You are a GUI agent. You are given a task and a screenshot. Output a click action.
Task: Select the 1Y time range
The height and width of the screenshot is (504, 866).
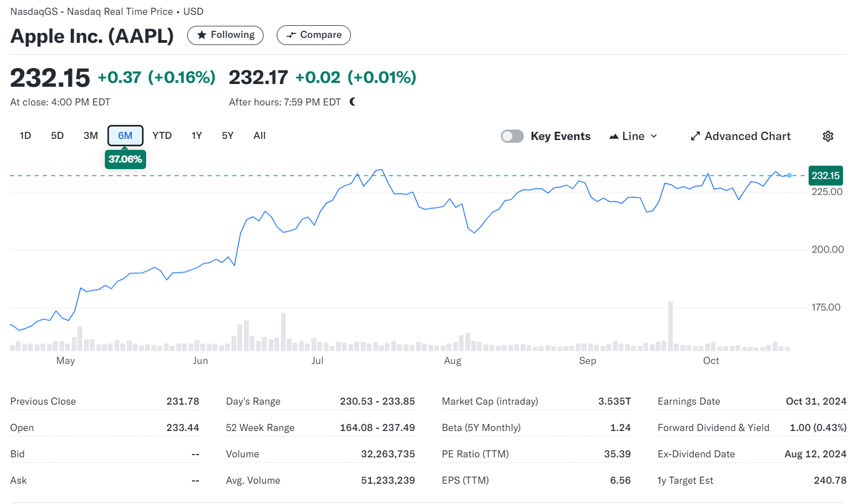(197, 136)
